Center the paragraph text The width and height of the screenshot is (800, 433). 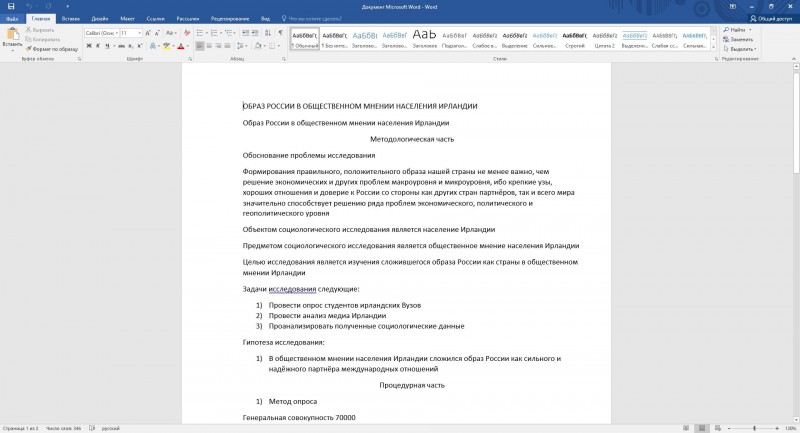(209, 46)
